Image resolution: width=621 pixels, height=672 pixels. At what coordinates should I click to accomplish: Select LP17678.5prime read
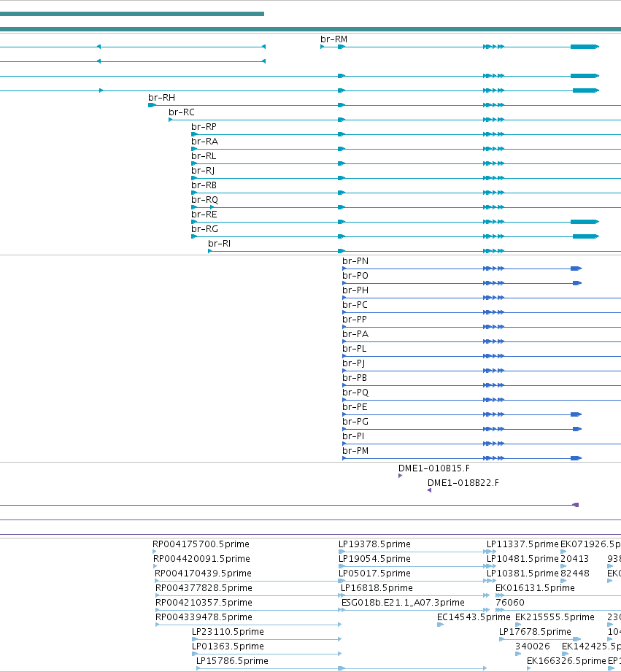(x=535, y=632)
